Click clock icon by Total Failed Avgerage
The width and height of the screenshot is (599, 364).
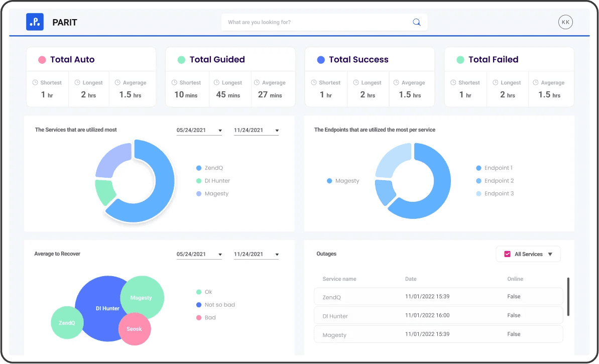(536, 82)
